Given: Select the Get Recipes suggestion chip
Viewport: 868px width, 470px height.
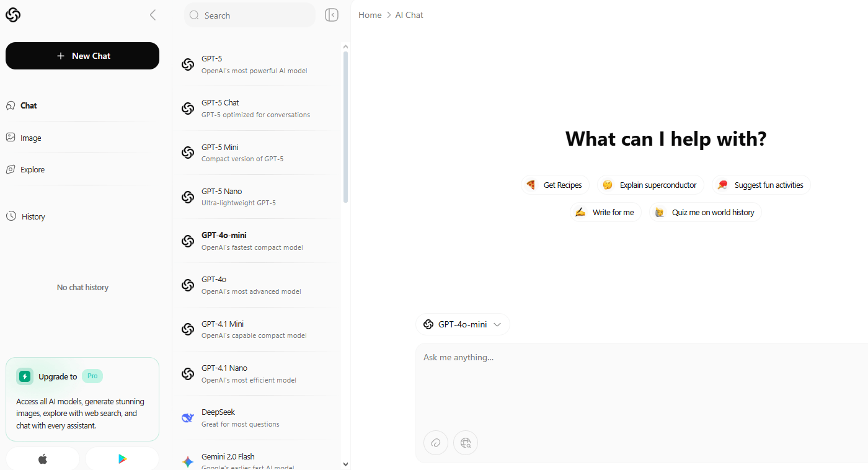Looking at the screenshot, I should (555, 184).
